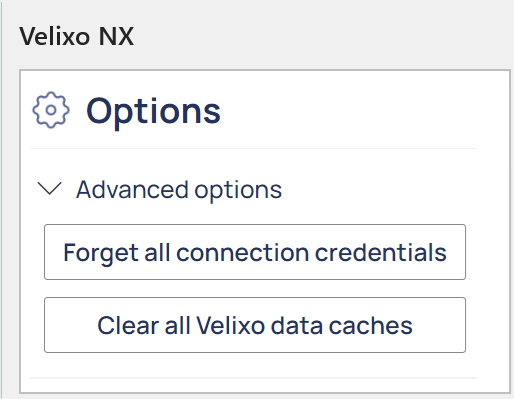514x399 pixels.
Task: Choose the cache clearing button
Action: 255,325
